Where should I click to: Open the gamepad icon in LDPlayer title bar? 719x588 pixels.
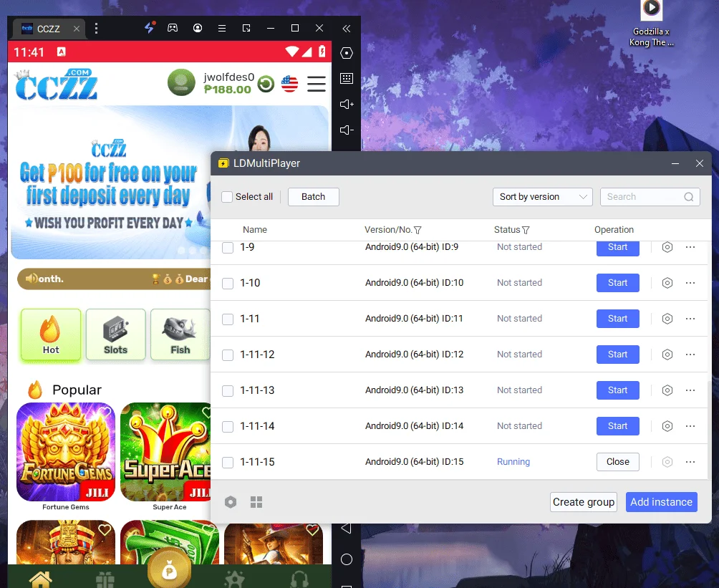173,28
